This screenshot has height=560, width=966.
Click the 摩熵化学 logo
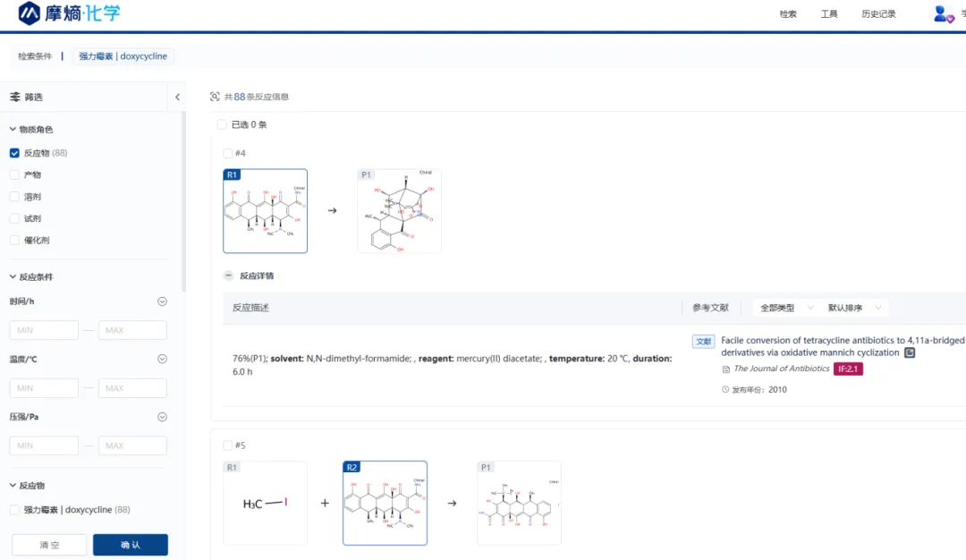69,13
